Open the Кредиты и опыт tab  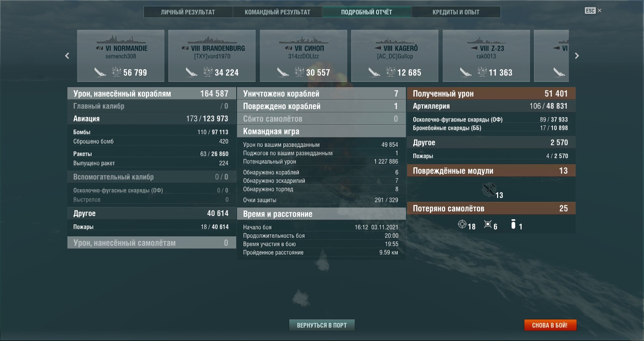pos(456,12)
